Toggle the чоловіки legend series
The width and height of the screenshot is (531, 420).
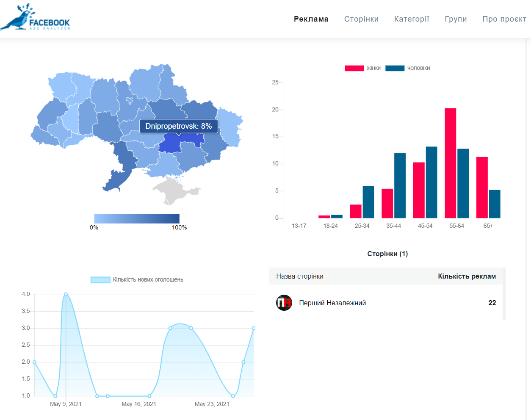pyautogui.click(x=407, y=68)
